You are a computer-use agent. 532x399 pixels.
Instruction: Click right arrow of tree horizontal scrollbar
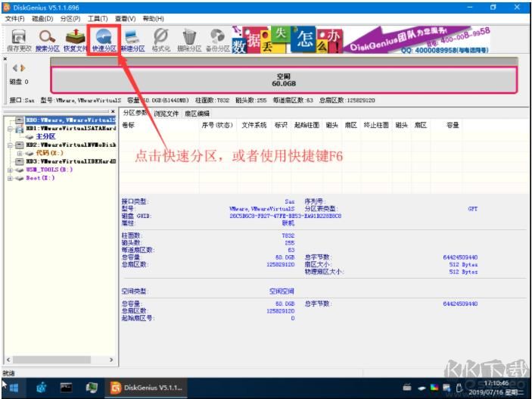point(111,360)
